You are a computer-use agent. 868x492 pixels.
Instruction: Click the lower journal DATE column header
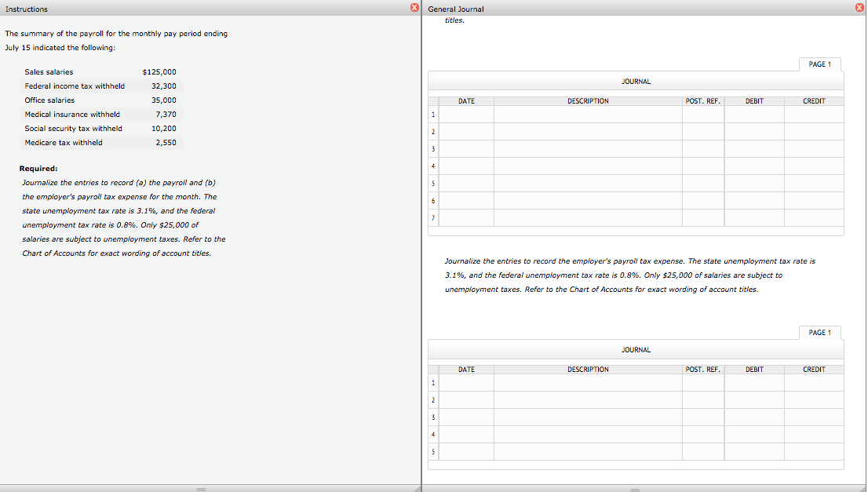(466, 370)
